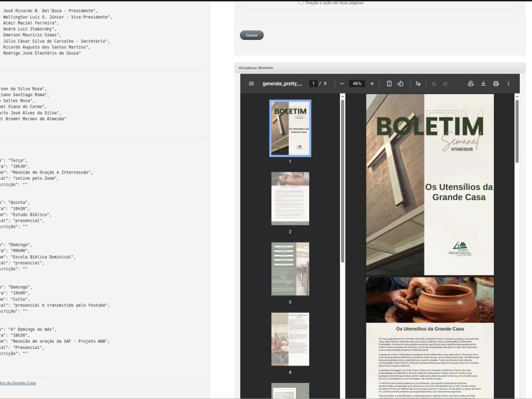Rotate the PDF counterclockwise
This screenshot has width=532, height=399.
401,84
